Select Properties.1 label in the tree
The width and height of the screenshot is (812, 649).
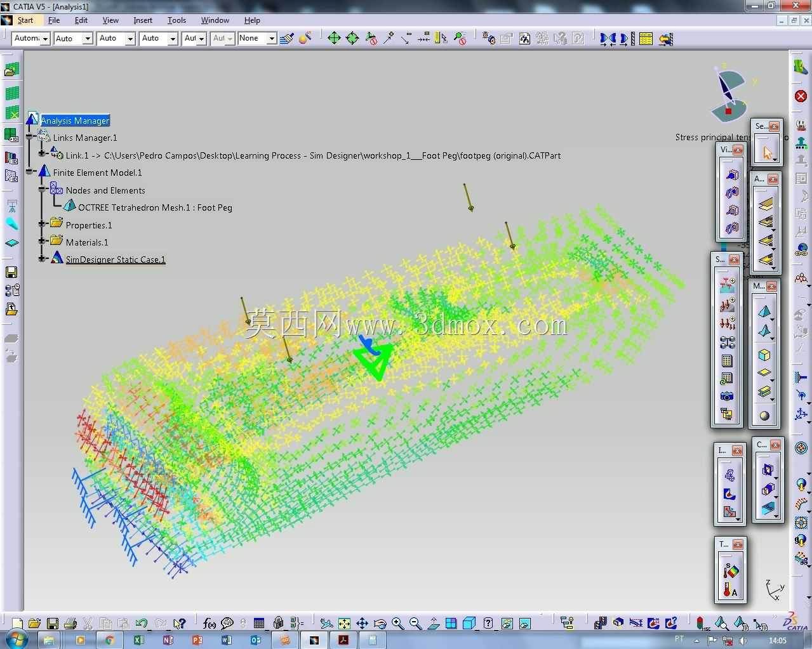click(x=89, y=225)
